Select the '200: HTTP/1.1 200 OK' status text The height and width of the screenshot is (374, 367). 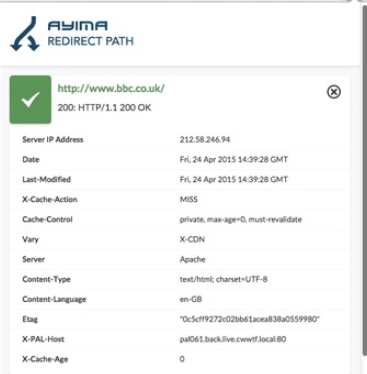pyautogui.click(x=104, y=108)
